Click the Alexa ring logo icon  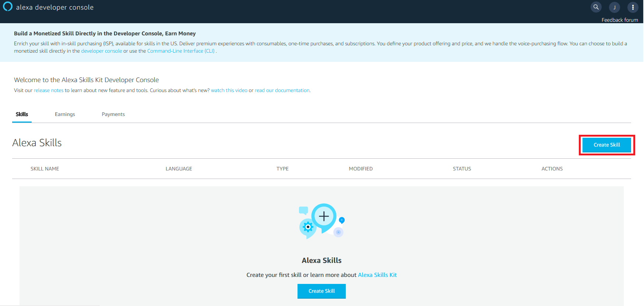pyautogui.click(x=7, y=7)
